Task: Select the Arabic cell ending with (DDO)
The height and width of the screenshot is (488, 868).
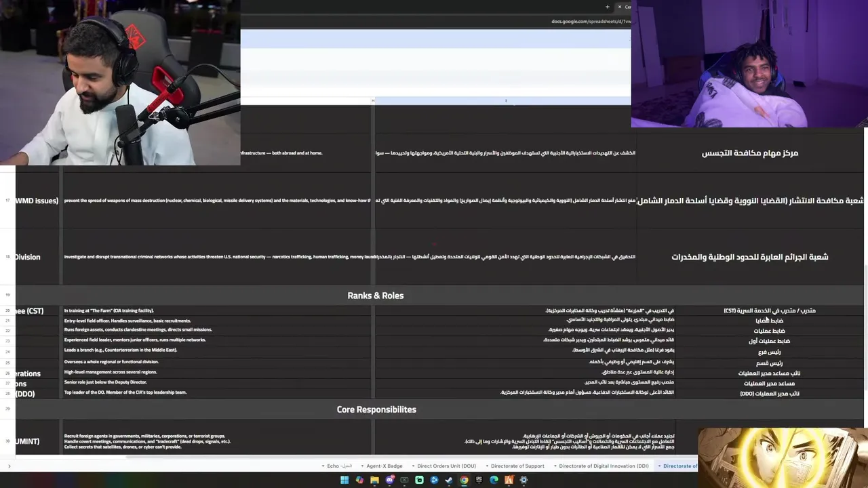Action: click(770, 394)
